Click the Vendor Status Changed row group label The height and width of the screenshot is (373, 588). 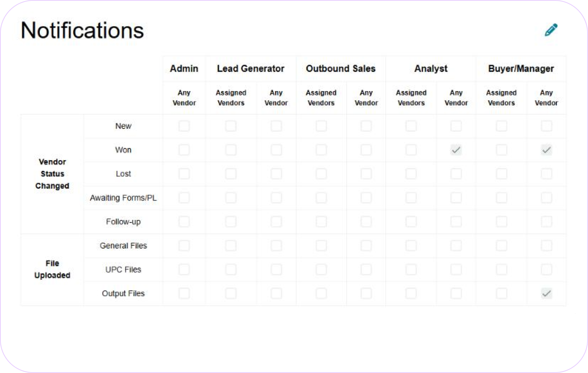(52, 174)
